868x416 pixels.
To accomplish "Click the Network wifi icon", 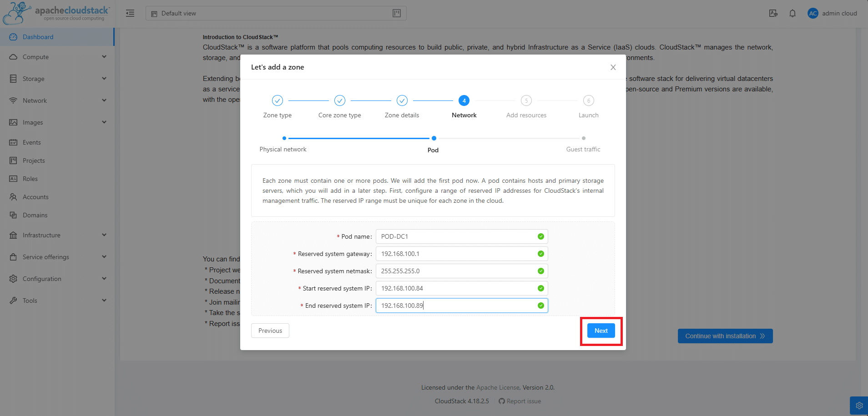I will click(x=13, y=100).
